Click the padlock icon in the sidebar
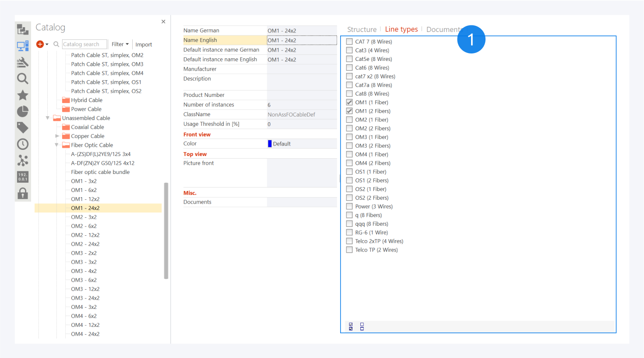The width and height of the screenshot is (644, 358). tap(23, 193)
